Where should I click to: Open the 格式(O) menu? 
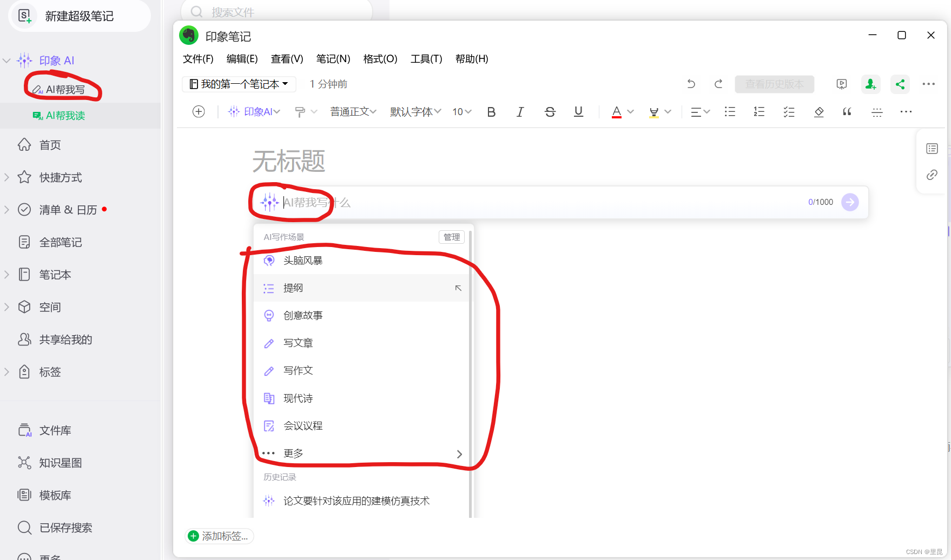pos(380,59)
